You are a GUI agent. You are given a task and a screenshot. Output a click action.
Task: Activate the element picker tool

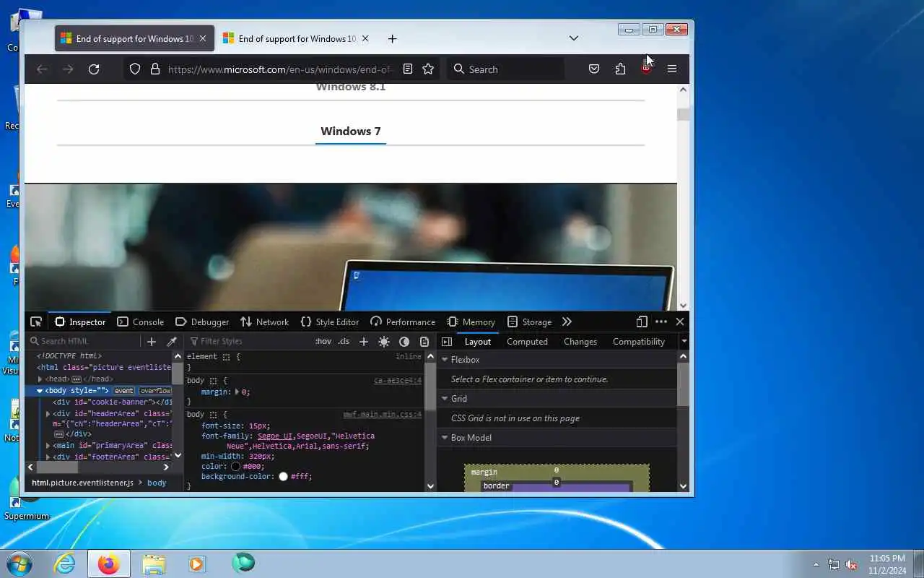pos(36,322)
